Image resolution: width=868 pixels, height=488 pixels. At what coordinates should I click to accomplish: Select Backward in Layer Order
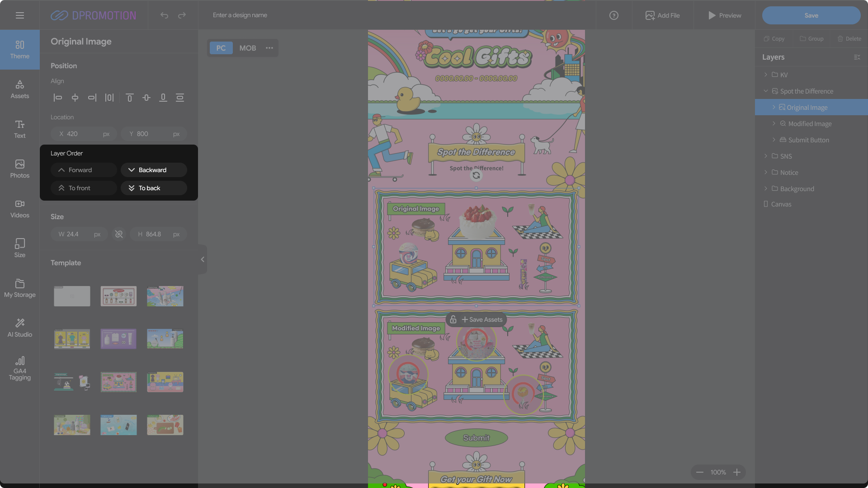click(x=154, y=170)
